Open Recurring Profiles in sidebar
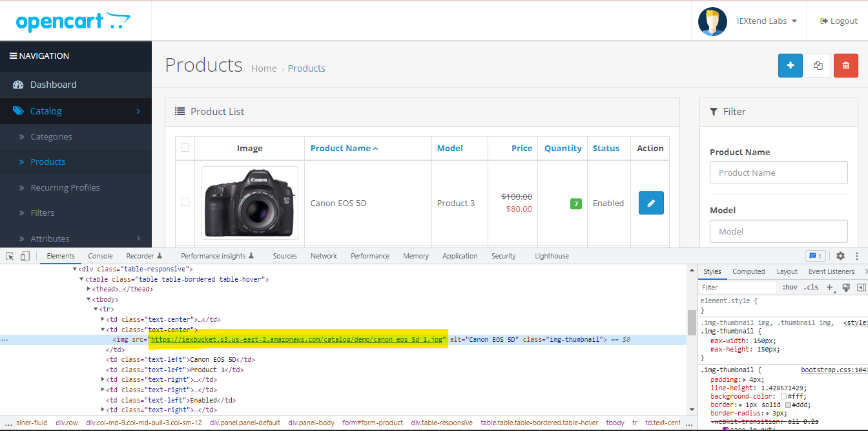This screenshot has height=431, width=868. (x=65, y=188)
